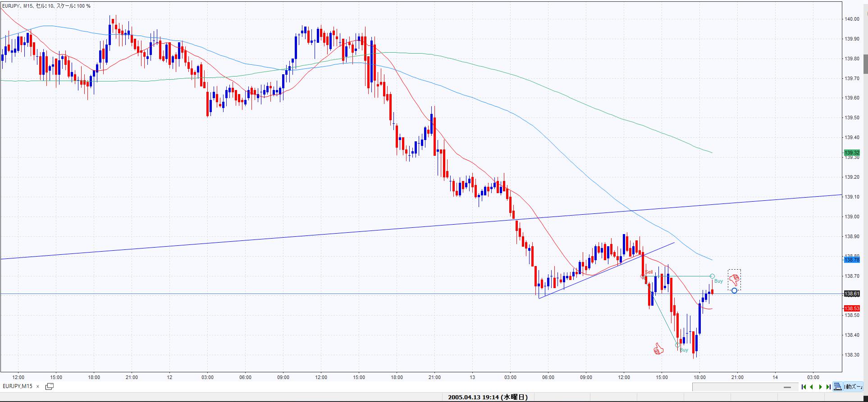Select the red thumbs-down icon on the chart
The image size is (868, 402).
[x=734, y=280]
